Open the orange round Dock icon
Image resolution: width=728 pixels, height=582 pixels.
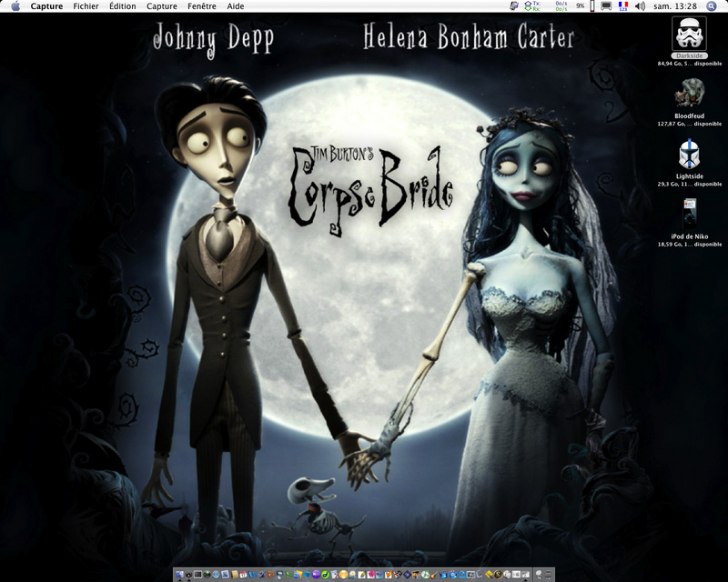coord(344,575)
